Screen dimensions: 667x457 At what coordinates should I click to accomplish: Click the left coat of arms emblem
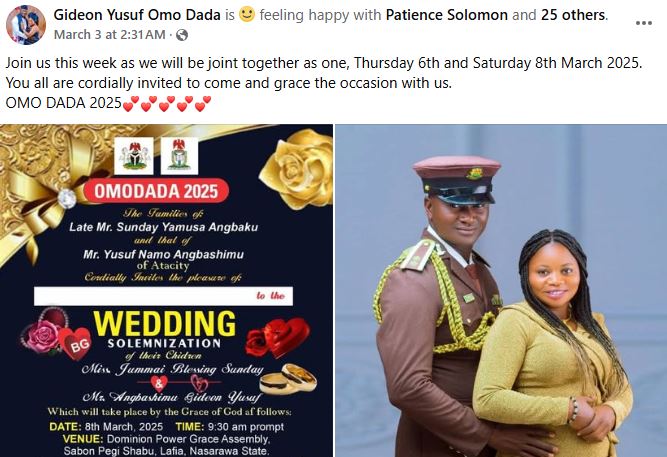(134, 156)
